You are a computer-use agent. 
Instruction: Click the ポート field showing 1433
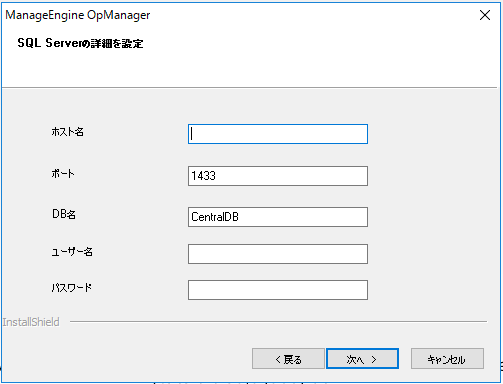[278, 176]
